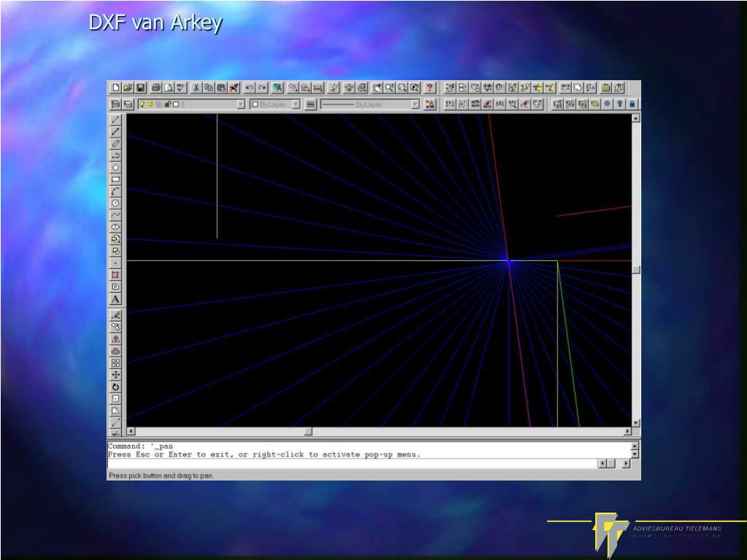Run the Spelling check icon

[181, 87]
